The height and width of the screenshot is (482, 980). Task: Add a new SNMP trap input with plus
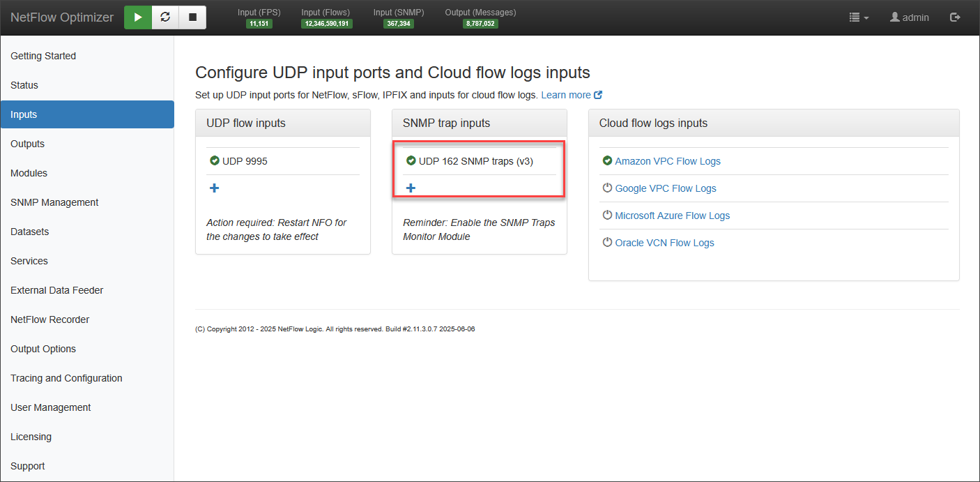(x=411, y=188)
